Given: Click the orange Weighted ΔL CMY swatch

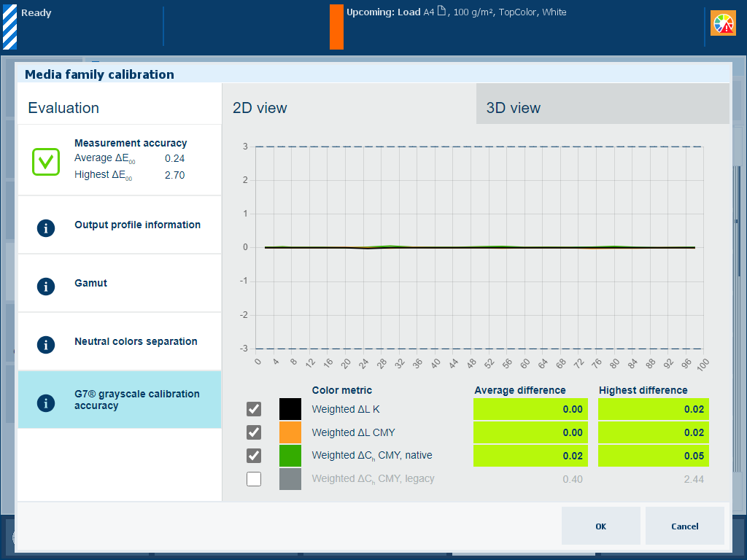Looking at the screenshot, I should (x=290, y=432).
